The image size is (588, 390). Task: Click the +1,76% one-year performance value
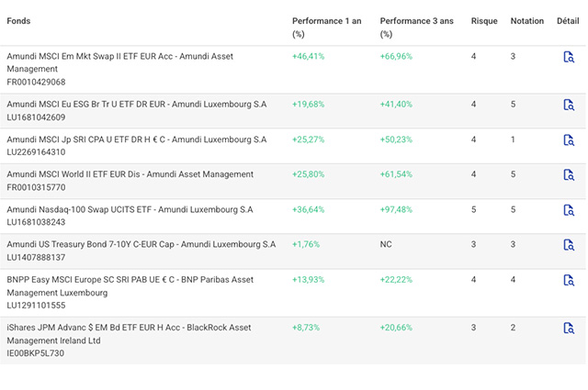[306, 244]
